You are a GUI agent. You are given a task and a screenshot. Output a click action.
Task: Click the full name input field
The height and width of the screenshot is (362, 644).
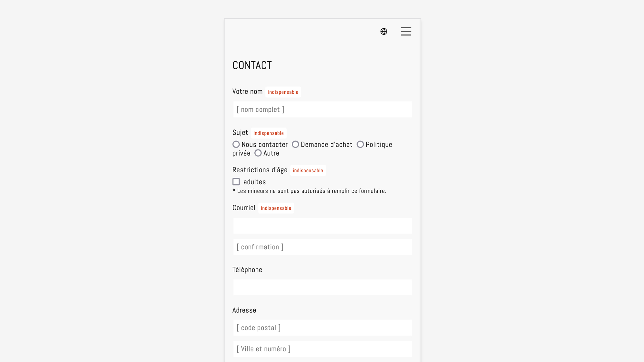click(x=322, y=110)
